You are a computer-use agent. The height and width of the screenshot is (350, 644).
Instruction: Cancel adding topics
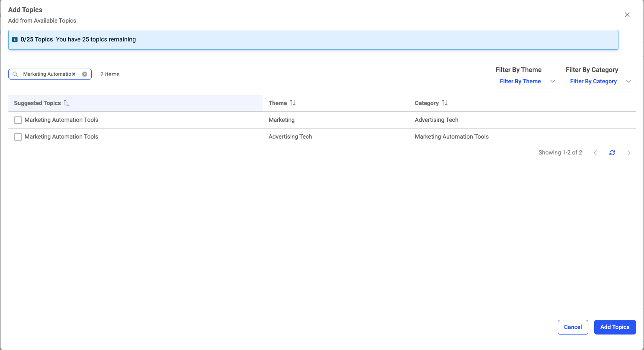[x=573, y=327]
